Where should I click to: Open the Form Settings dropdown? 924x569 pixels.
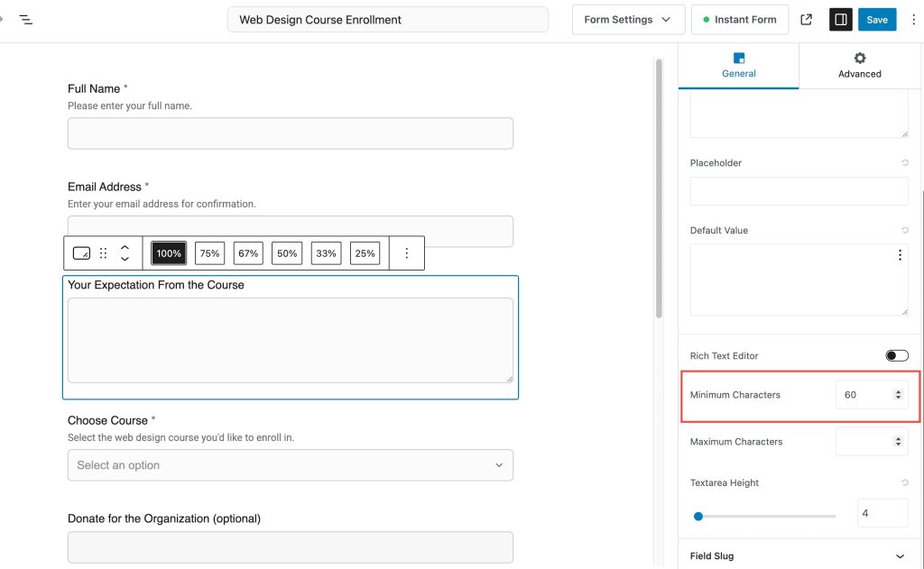pyautogui.click(x=628, y=20)
